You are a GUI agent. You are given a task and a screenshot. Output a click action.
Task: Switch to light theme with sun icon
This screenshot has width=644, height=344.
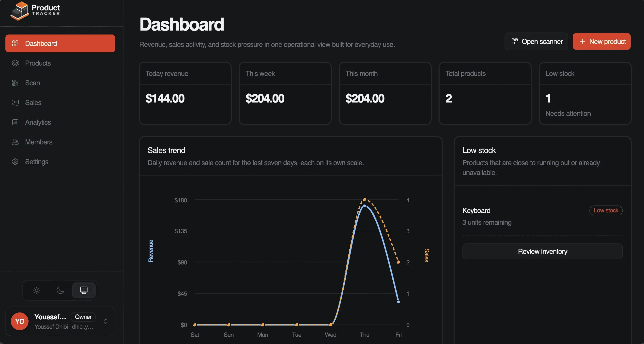point(36,290)
